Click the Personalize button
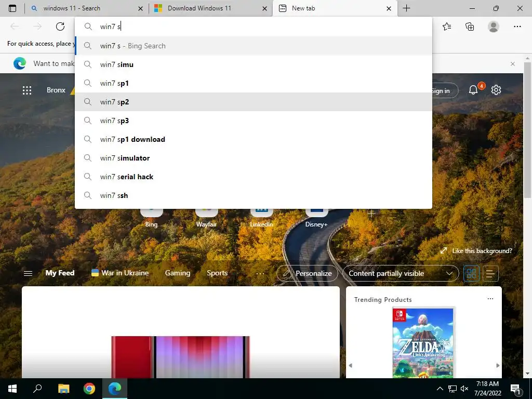 coord(307,273)
